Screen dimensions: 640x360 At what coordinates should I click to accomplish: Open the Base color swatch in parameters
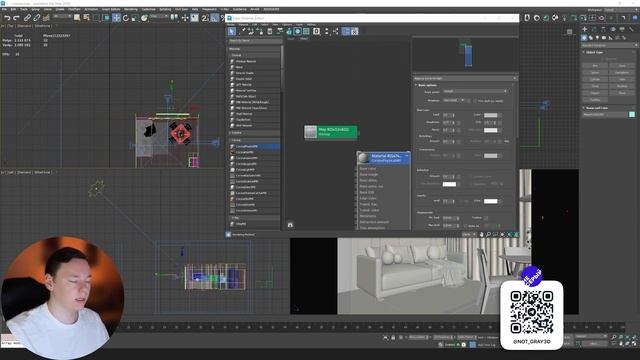click(491, 115)
